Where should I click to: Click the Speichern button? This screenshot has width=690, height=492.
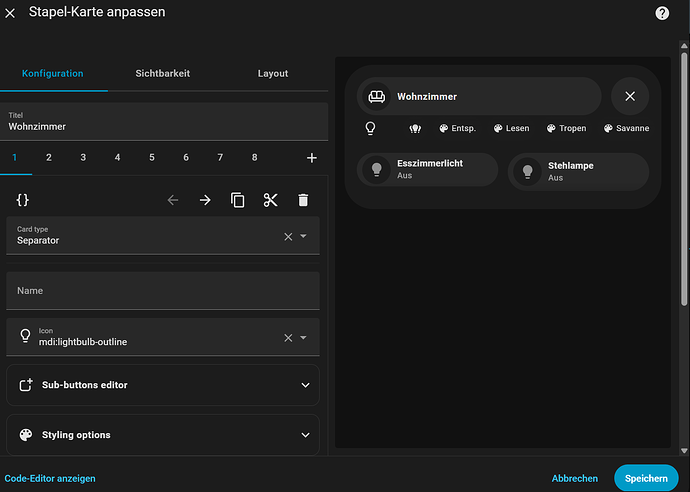[645, 478]
